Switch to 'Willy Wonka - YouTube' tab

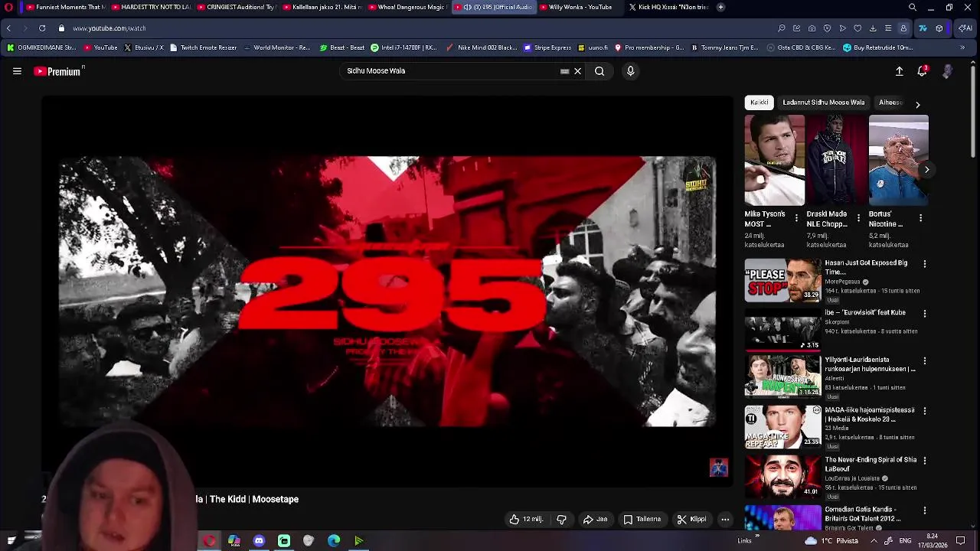(x=579, y=7)
